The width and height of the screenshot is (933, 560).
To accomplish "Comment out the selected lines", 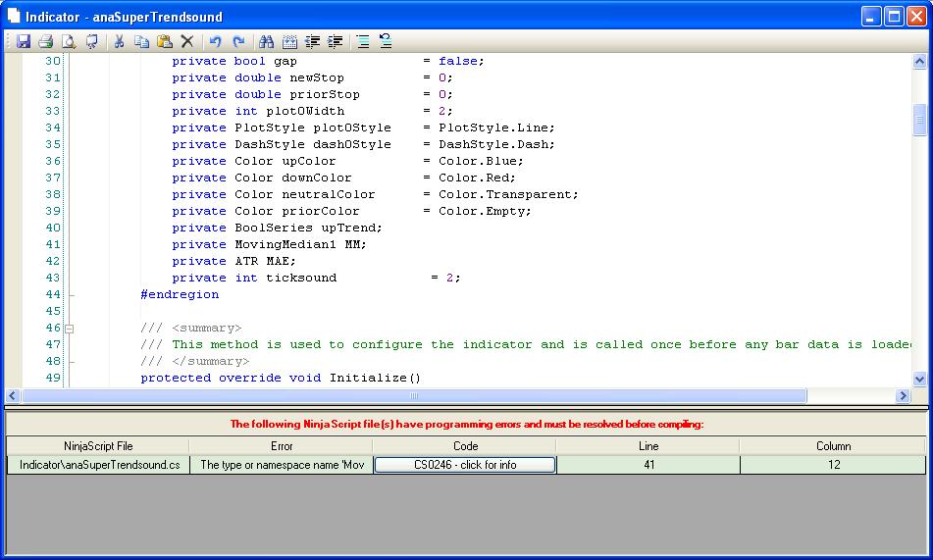I will click(362, 41).
